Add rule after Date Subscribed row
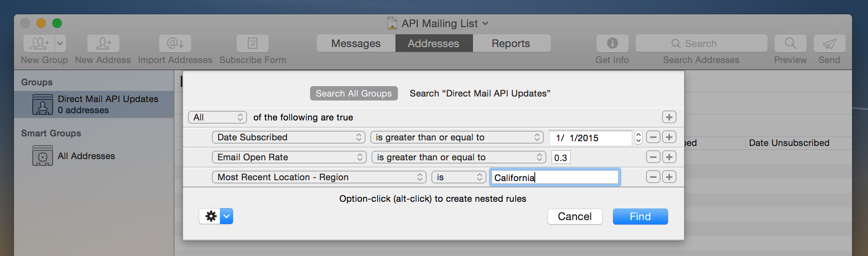Image resolution: width=868 pixels, height=256 pixels. point(669,137)
